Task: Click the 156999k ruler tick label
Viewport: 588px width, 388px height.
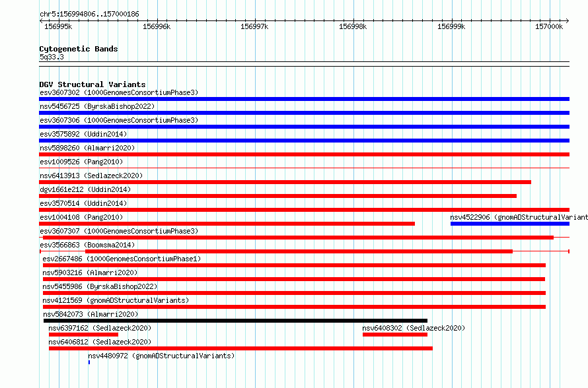Action: (451, 26)
